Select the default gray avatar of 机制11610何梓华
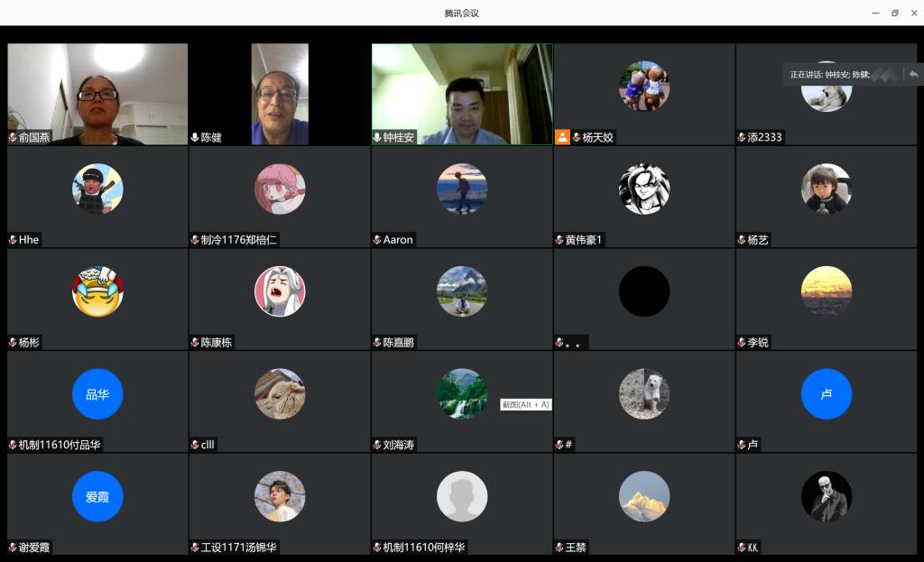 point(462,496)
